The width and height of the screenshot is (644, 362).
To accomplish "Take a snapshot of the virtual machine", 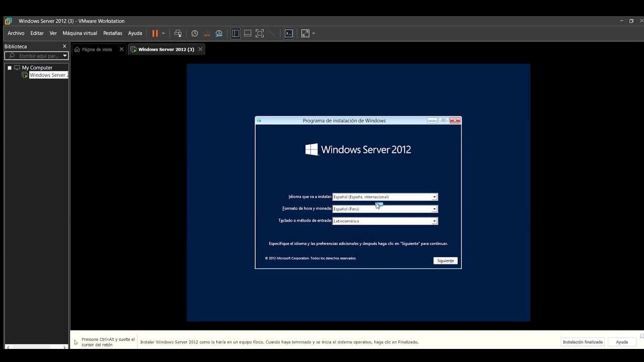I will (195, 33).
